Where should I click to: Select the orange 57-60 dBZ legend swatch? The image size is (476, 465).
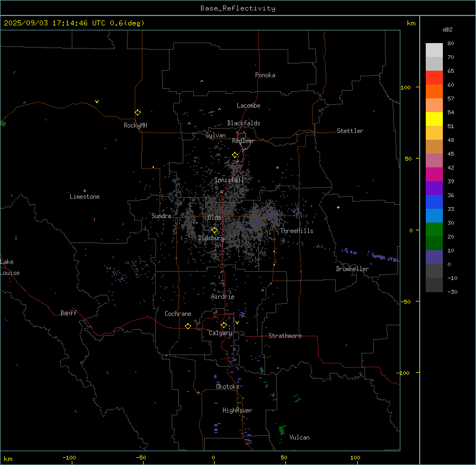(x=434, y=91)
